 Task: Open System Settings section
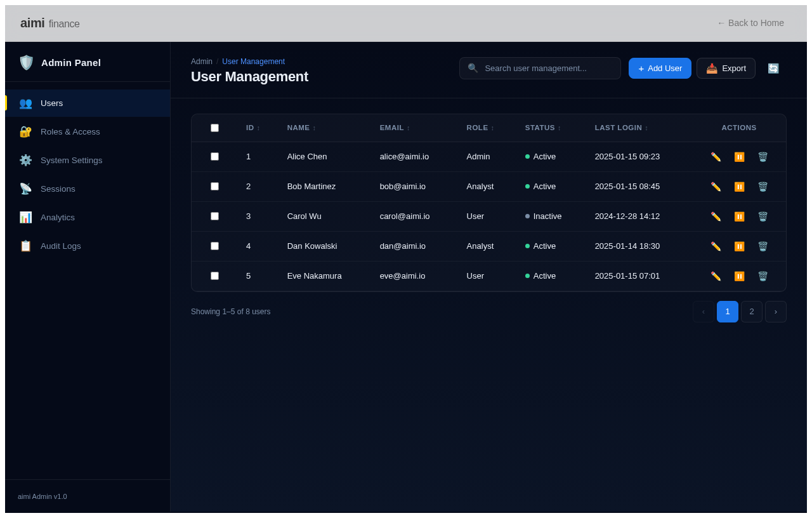click(88, 160)
